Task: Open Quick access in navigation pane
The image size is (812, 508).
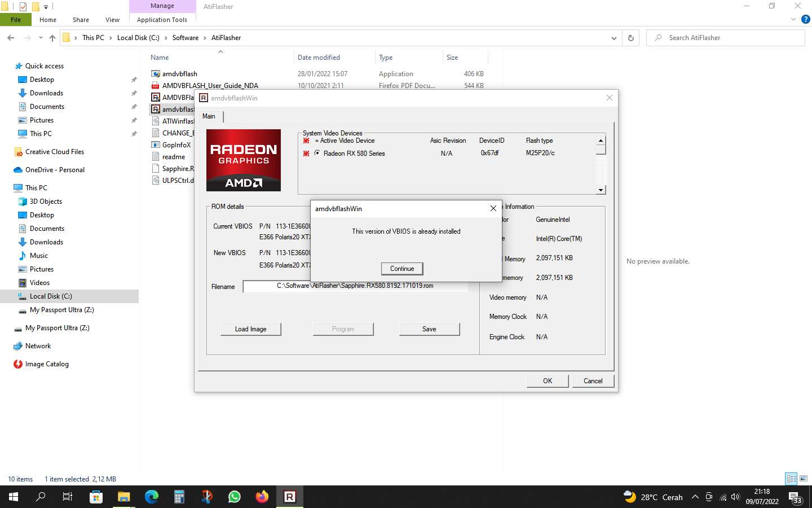Action: [44, 66]
